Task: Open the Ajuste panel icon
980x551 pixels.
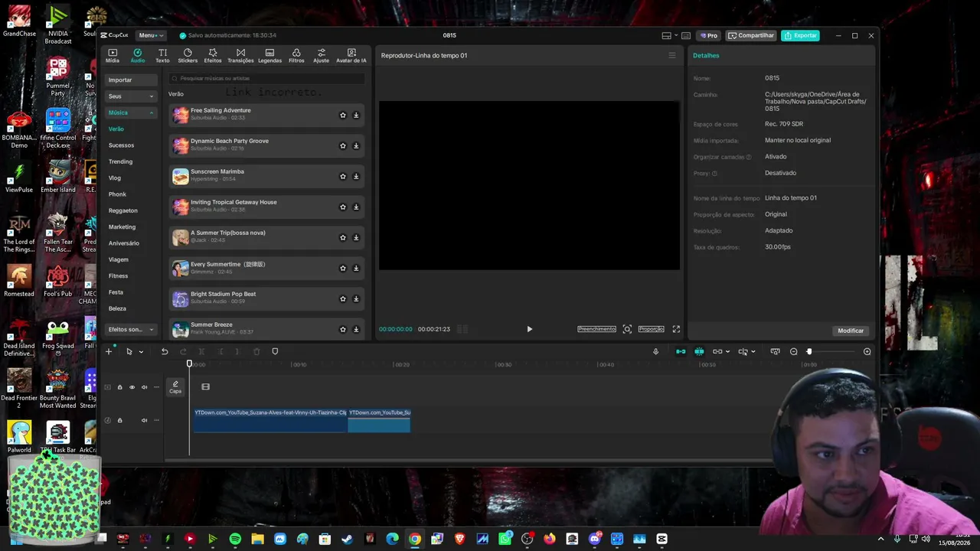Action: tap(322, 56)
